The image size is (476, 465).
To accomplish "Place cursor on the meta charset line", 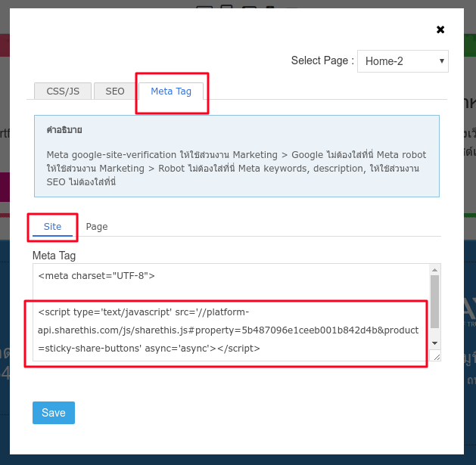I will [x=97, y=276].
